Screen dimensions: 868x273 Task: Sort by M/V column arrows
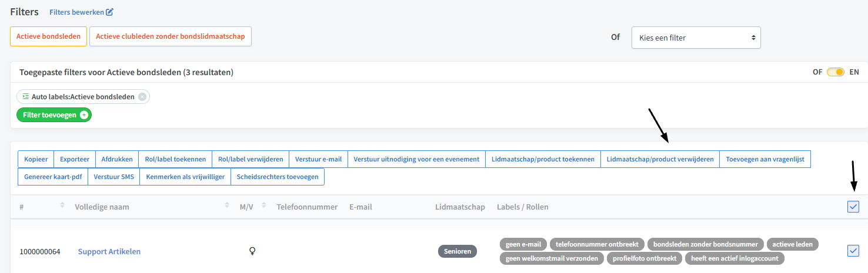pyautogui.click(x=264, y=206)
